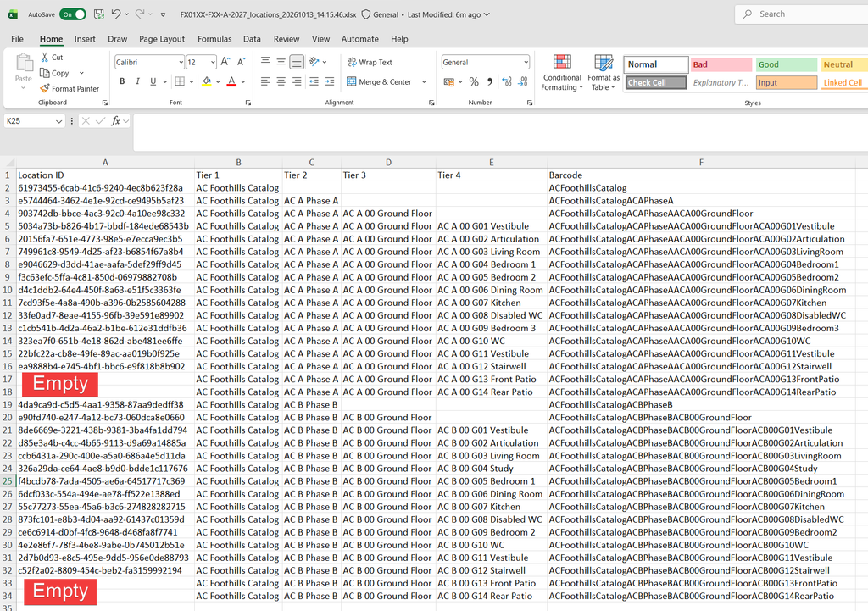Toggle Bold formatting

click(x=122, y=81)
